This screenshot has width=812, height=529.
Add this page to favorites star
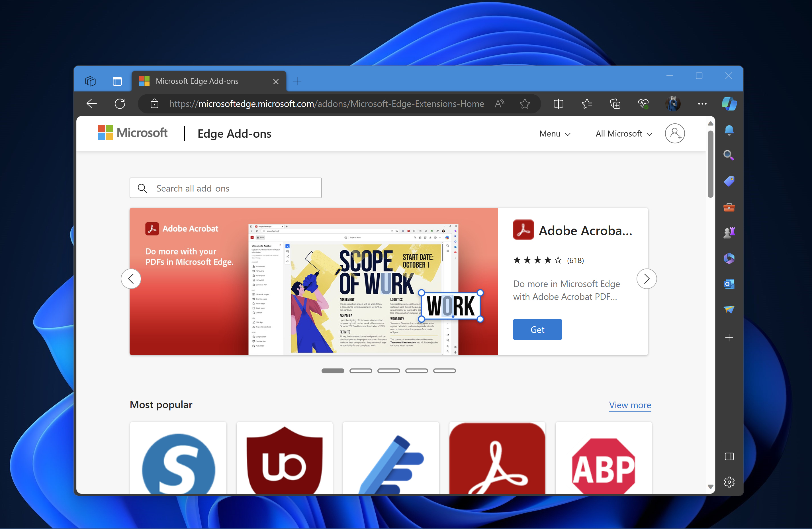click(525, 103)
